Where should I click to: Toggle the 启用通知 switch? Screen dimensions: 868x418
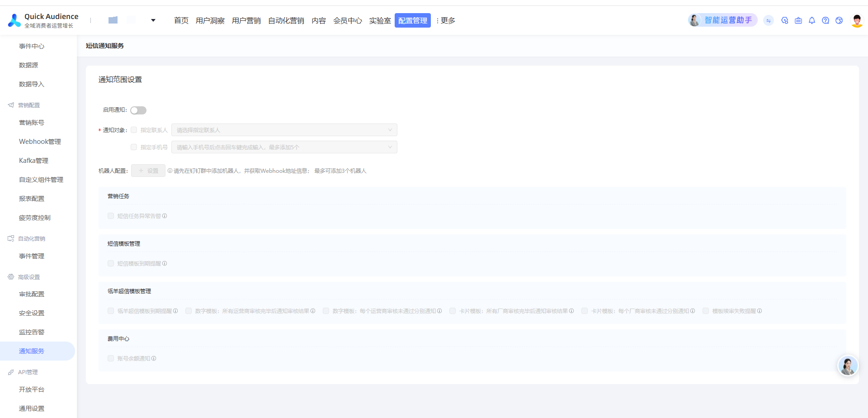coord(138,110)
